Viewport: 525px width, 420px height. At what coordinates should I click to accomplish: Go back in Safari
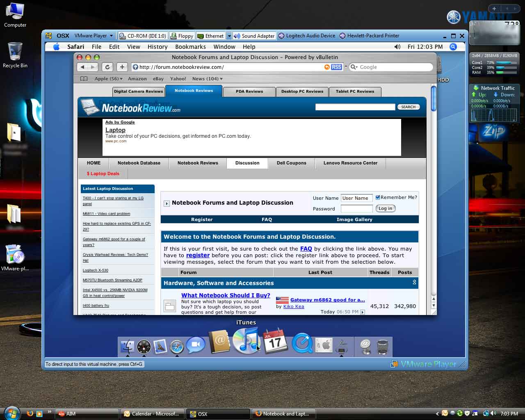(x=82, y=67)
